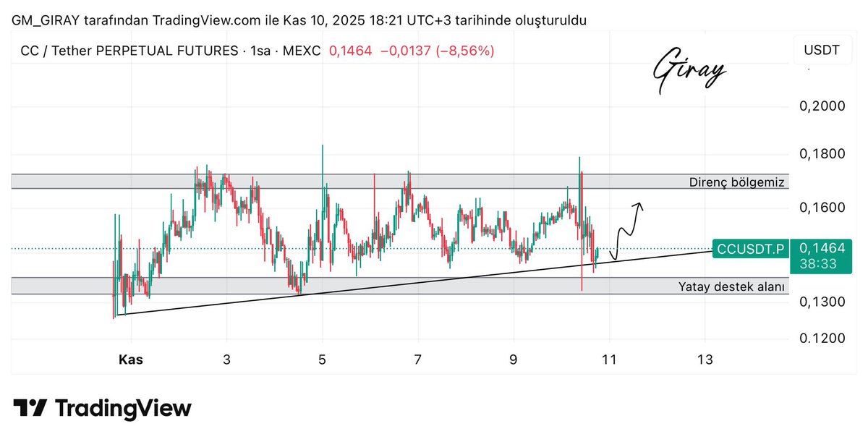The height and width of the screenshot is (442, 868).
Task: Click date 7 on the time axis
Action: tap(418, 360)
